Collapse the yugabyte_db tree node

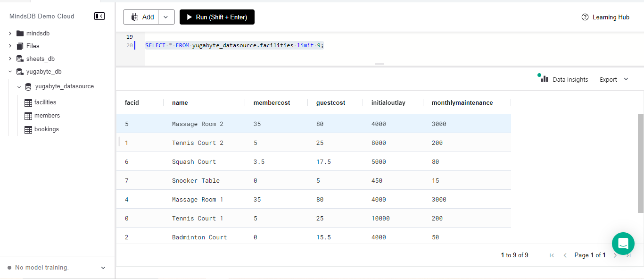pyautogui.click(x=9, y=71)
